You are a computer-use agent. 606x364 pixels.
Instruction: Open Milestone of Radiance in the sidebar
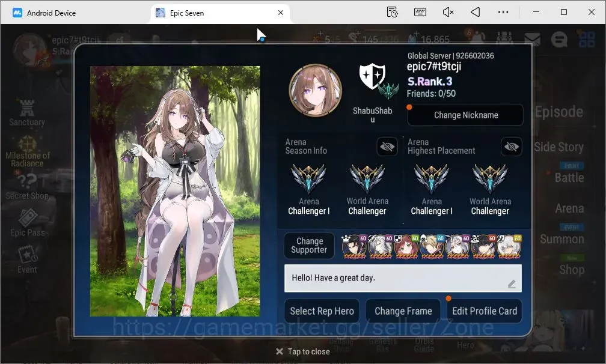28,151
